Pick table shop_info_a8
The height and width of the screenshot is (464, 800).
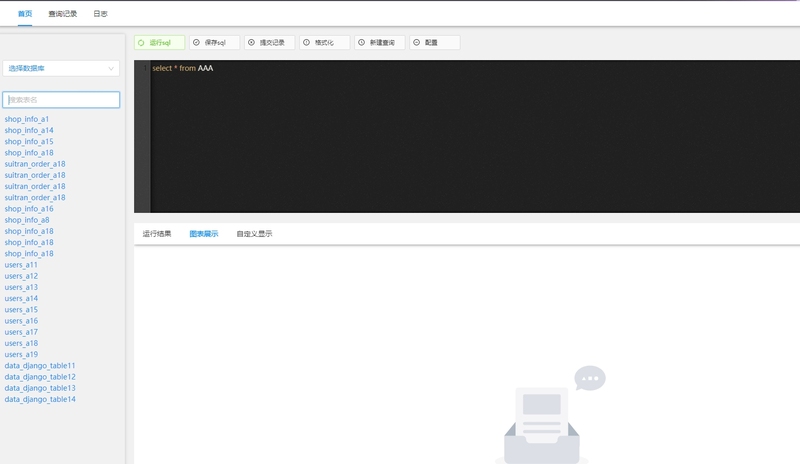pos(27,220)
